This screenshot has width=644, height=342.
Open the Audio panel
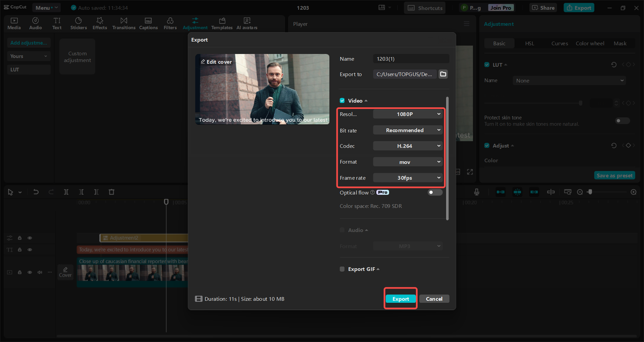click(x=36, y=23)
